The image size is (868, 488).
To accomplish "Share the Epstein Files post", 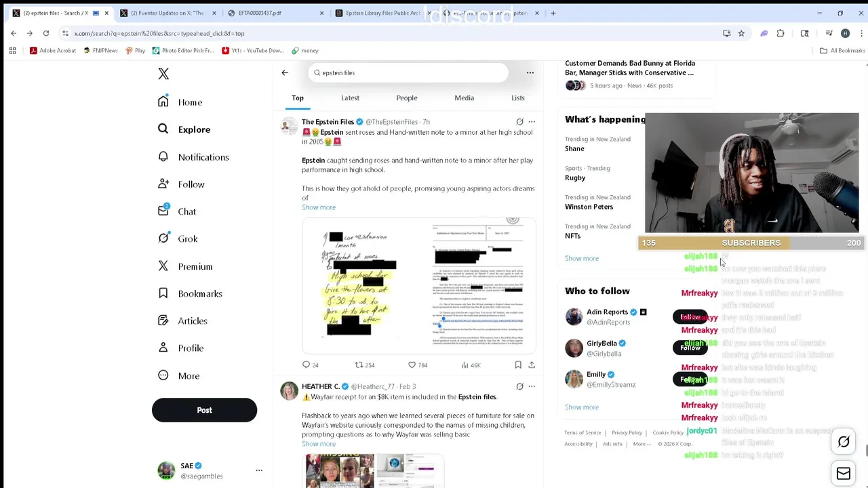I will click(532, 365).
